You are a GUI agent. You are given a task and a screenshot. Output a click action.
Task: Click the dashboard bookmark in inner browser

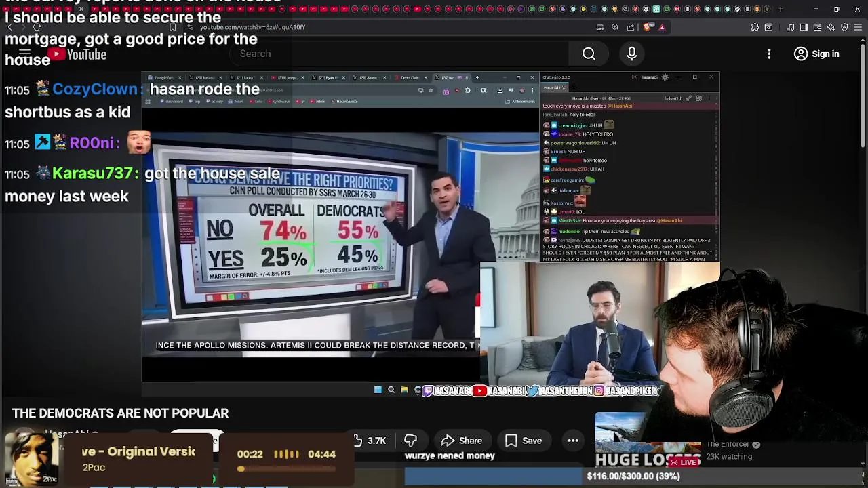(170, 101)
